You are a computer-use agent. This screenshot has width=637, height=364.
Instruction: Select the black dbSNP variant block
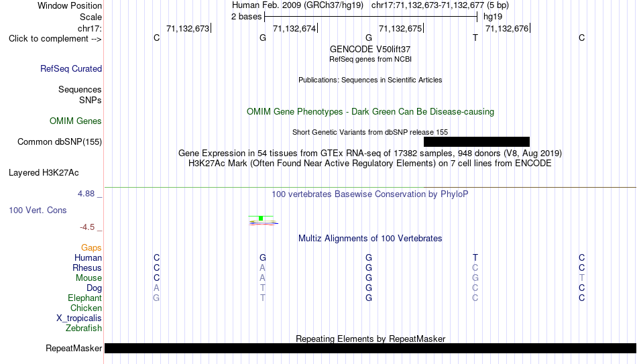[477, 142]
